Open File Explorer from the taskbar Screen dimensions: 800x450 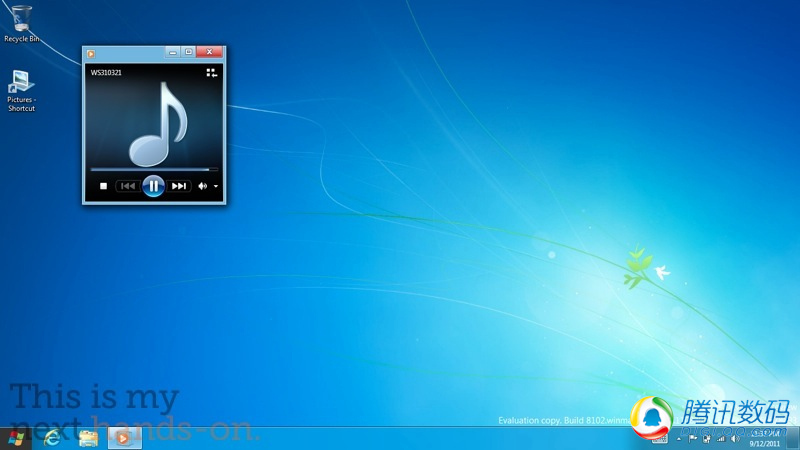tap(88, 438)
